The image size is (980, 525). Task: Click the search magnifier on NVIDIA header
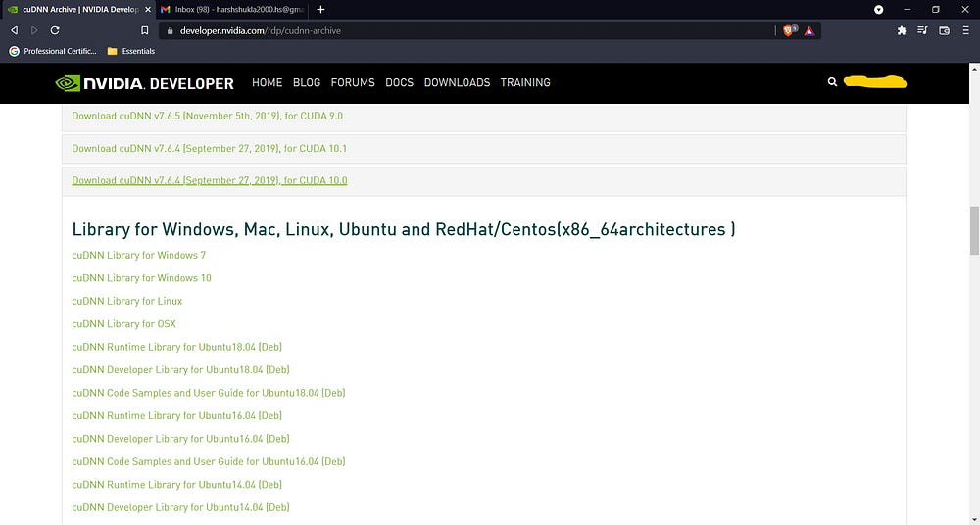click(832, 82)
